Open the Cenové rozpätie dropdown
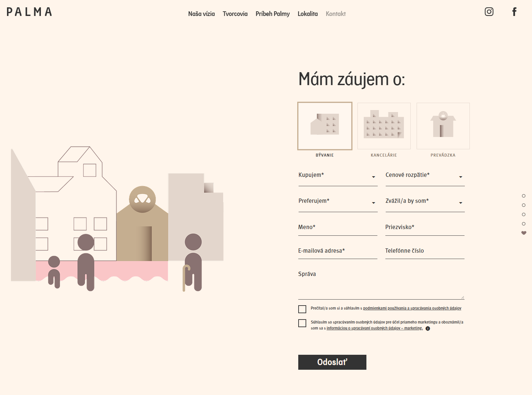 click(425, 176)
